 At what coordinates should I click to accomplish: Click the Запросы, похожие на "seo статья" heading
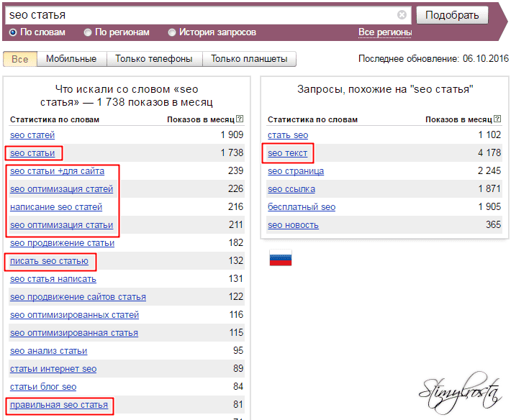tap(385, 89)
